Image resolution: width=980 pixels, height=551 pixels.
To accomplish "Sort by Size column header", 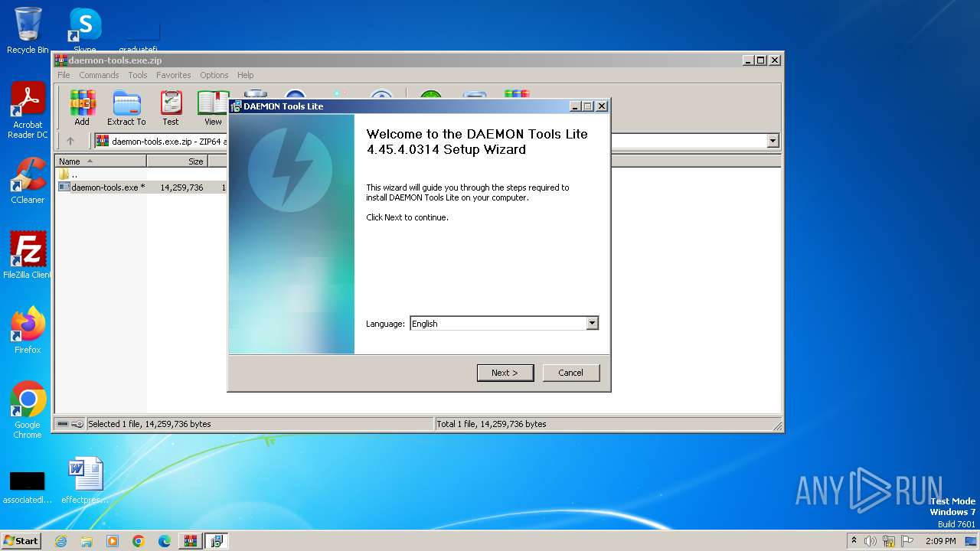I will click(177, 161).
